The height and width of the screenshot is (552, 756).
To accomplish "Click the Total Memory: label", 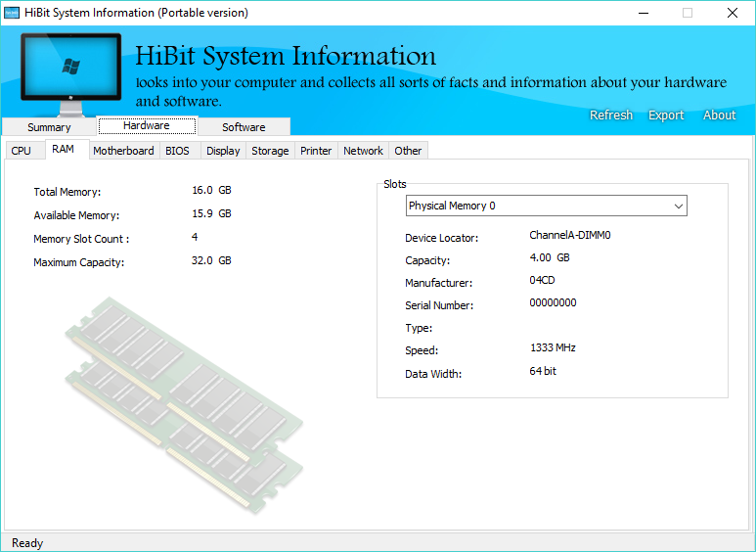I will [x=67, y=192].
